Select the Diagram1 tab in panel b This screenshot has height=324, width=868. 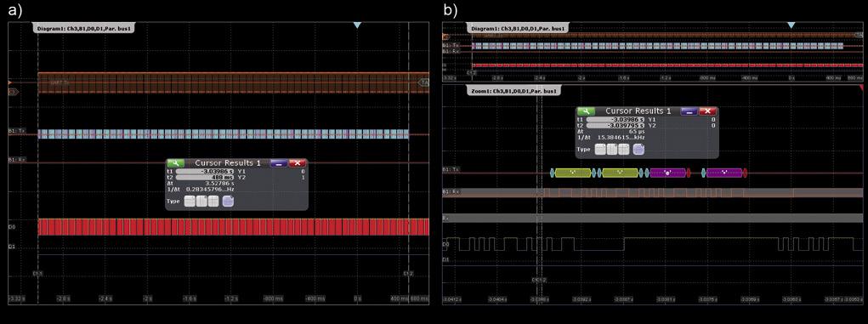[x=518, y=28]
